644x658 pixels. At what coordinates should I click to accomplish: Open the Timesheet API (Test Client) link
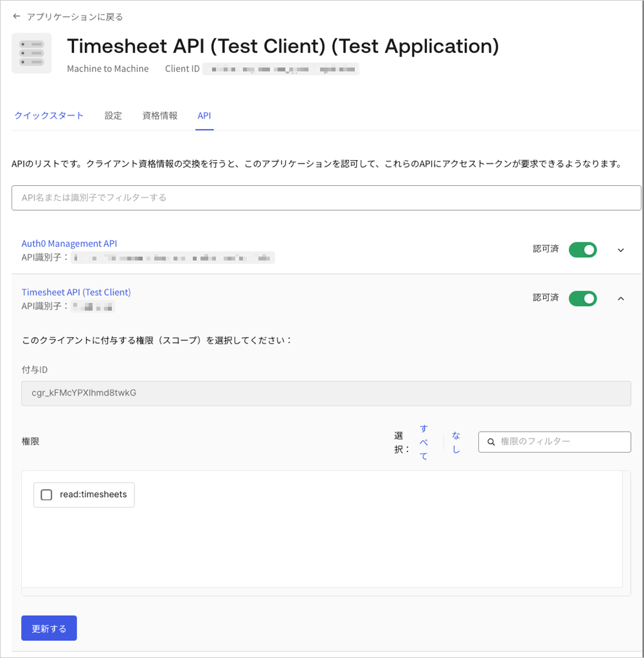pos(76,292)
